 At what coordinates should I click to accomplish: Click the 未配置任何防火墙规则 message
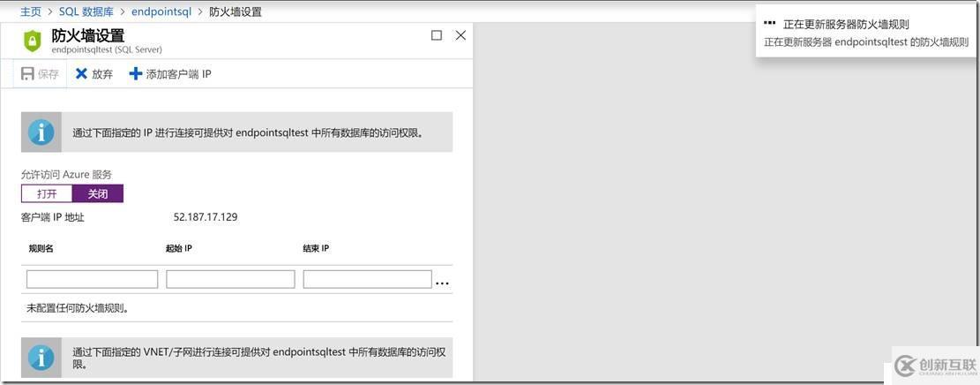coord(78,308)
